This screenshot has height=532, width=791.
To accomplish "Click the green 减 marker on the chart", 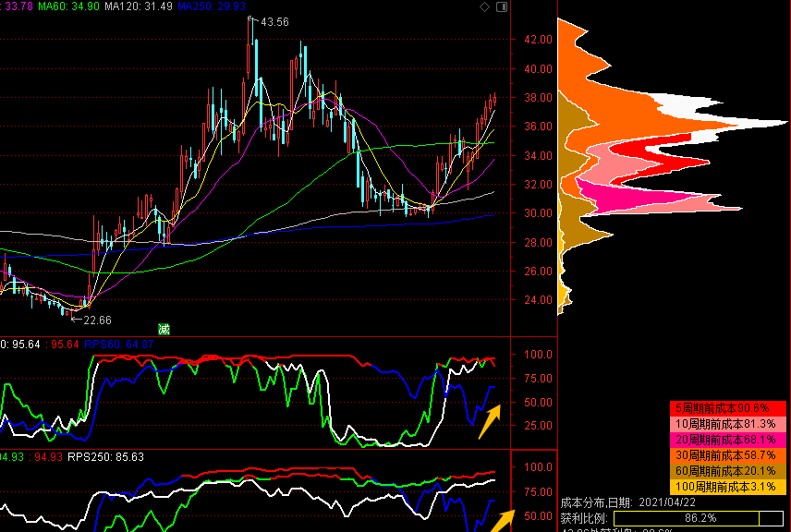I will coord(164,330).
